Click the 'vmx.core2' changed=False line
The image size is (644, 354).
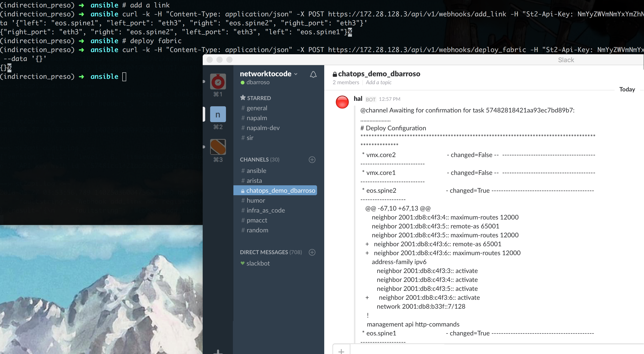click(478, 155)
